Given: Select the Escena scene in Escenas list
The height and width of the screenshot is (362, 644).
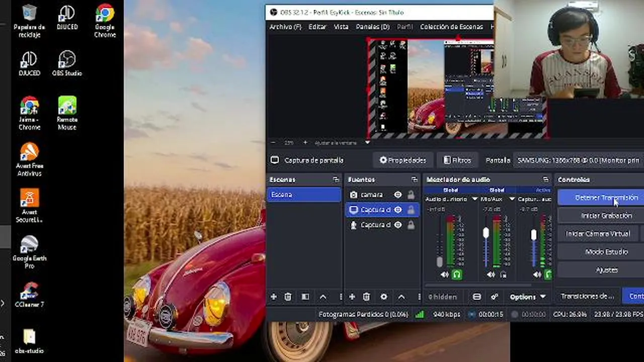Looking at the screenshot, I should point(304,195).
